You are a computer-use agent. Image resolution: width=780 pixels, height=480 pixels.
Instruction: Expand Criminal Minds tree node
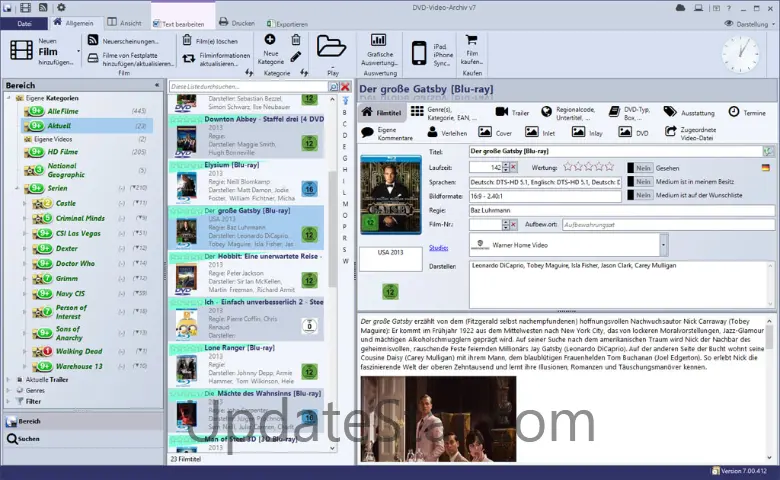(24, 218)
